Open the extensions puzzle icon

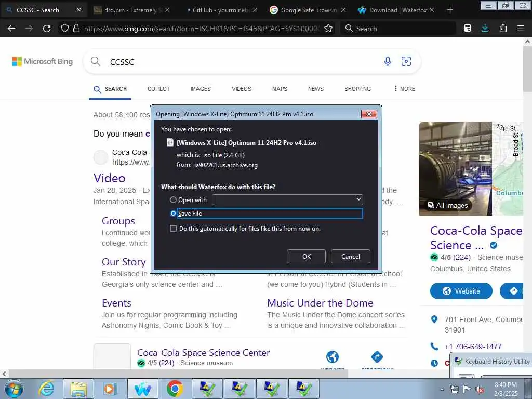(503, 29)
